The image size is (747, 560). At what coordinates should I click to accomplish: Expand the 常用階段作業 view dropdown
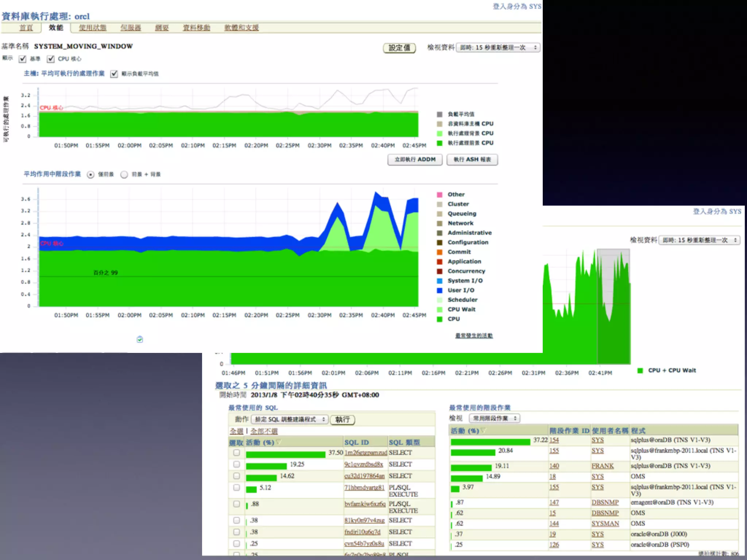point(495,418)
